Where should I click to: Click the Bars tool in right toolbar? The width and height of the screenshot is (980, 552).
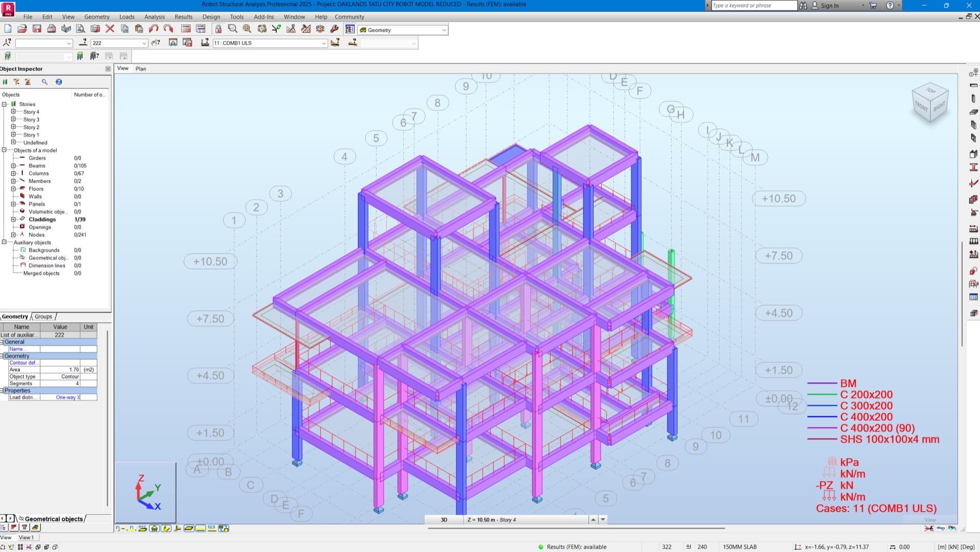tap(973, 85)
